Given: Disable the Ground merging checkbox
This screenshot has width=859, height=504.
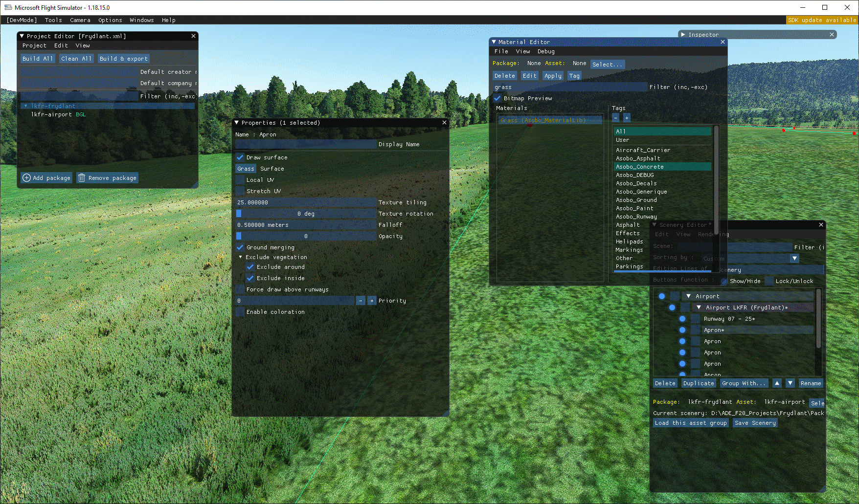Looking at the screenshot, I should [x=240, y=247].
